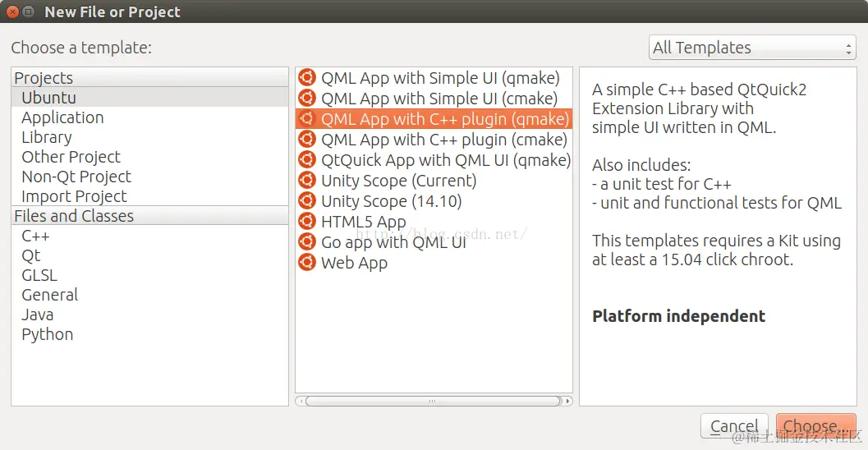The width and height of the screenshot is (868, 450).
Task: Choose QML App with Simple UI (cmake) template
Action: coord(434,99)
